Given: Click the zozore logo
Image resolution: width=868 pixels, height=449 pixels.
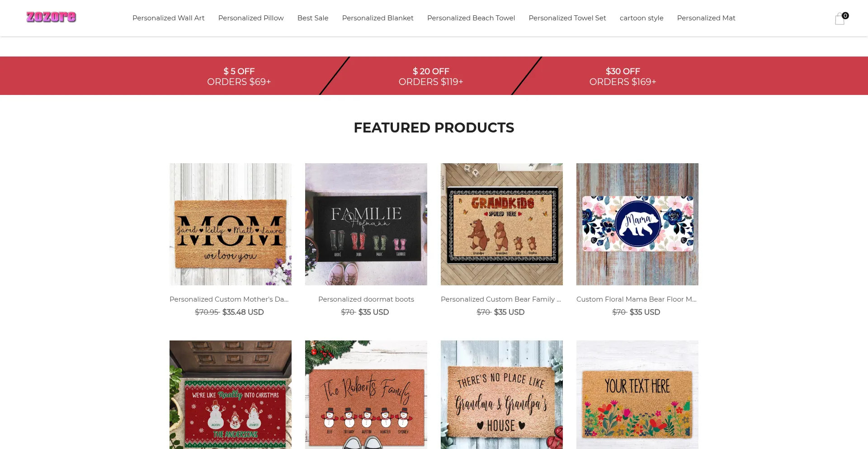Looking at the screenshot, I should coord(51,17).
